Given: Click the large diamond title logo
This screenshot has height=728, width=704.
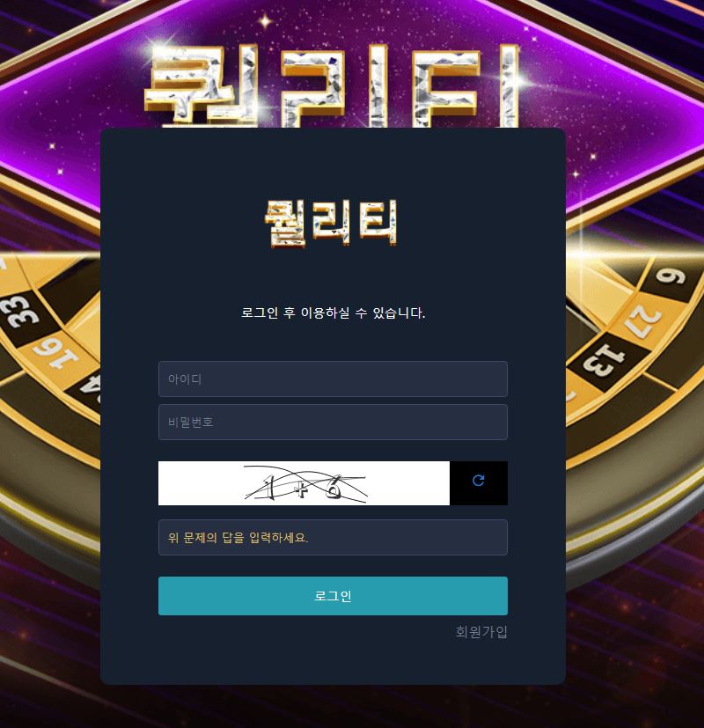Looking at the screenshot, I should click(x=332, y=85).
